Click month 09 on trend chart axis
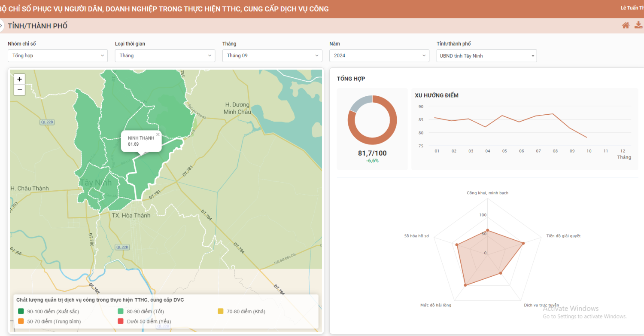The height and width of the screenshot is (336, 644). tap(572, 151)
